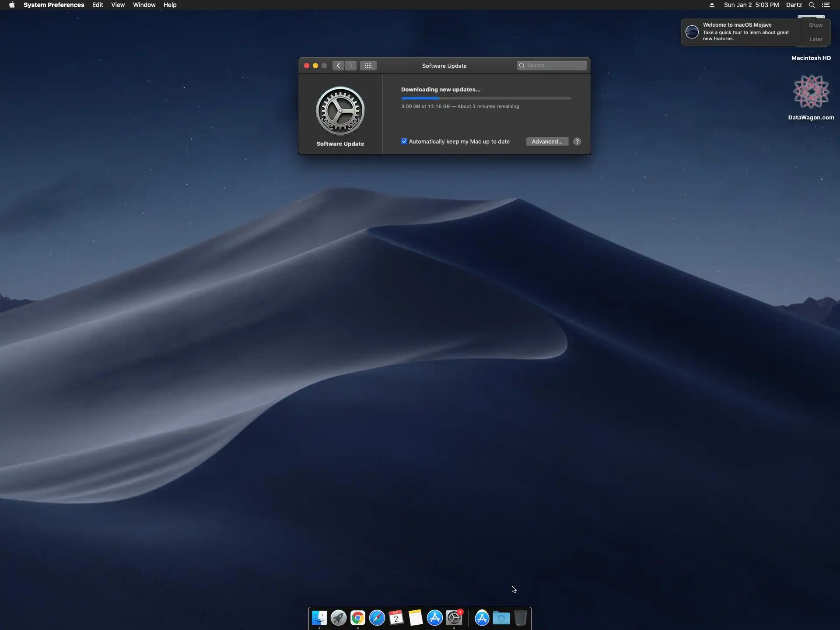Open Downloads folder in the dock
Screen dimensions: 840x630
[501, 618]
